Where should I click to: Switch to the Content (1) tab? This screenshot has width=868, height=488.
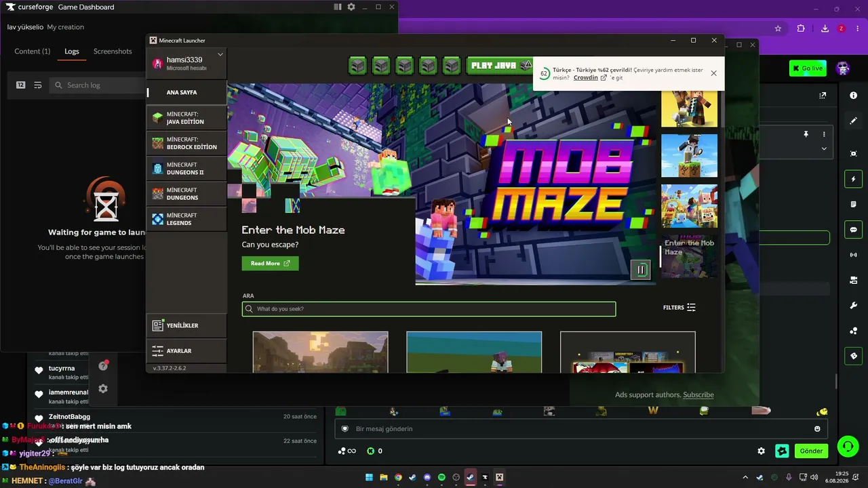point(33,52)
